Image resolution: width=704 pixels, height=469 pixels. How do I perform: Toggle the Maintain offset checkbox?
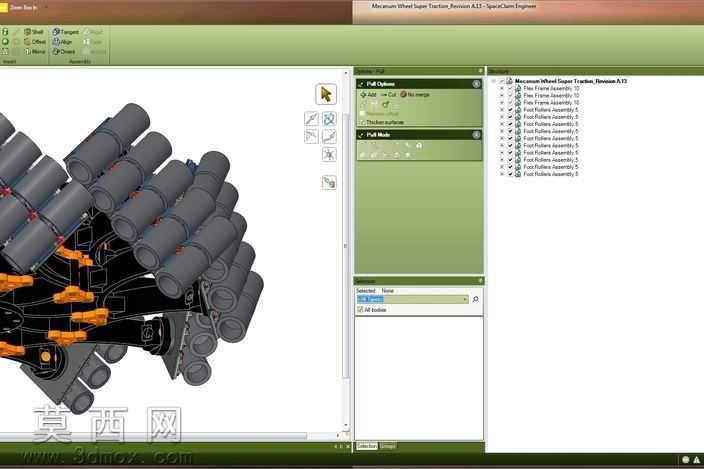(362, 114)
